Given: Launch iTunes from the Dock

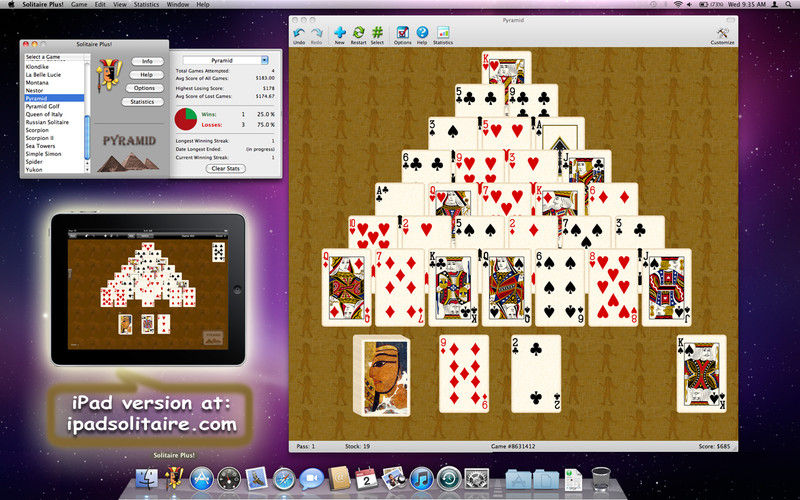Looking at the screenshot, I should [420, 478].
